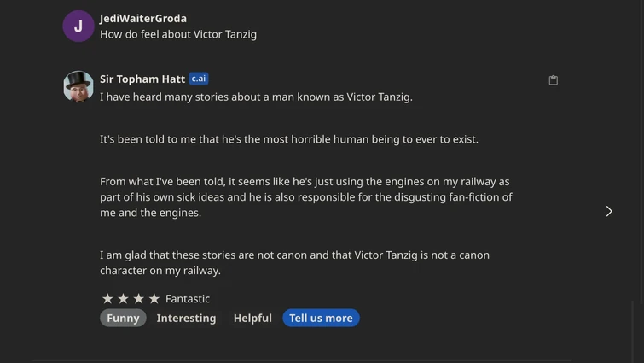Screen dimensions: 644x363
Task: Click the user message about Victor Tanzig
Action: click(x=178, y=34)
